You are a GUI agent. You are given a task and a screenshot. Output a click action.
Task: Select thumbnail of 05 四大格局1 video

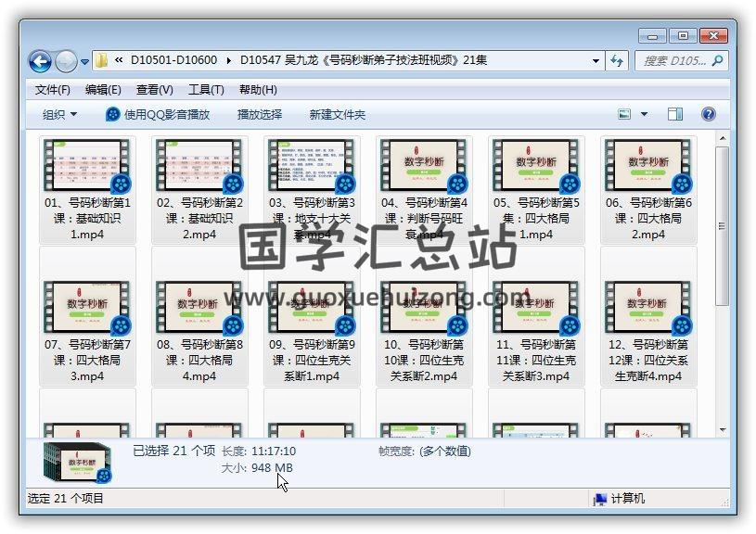pos(537,165)
